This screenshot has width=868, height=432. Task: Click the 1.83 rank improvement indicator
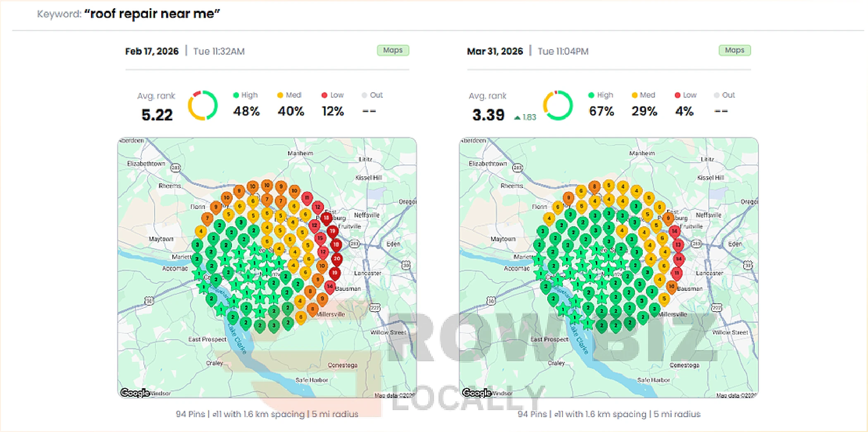[x=525, y=117]
